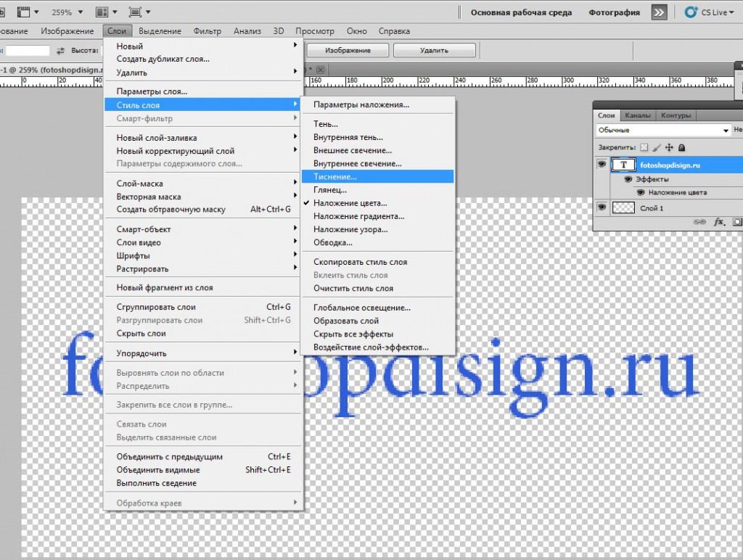Switch to Фотография workspace

(x=614, y=12)
